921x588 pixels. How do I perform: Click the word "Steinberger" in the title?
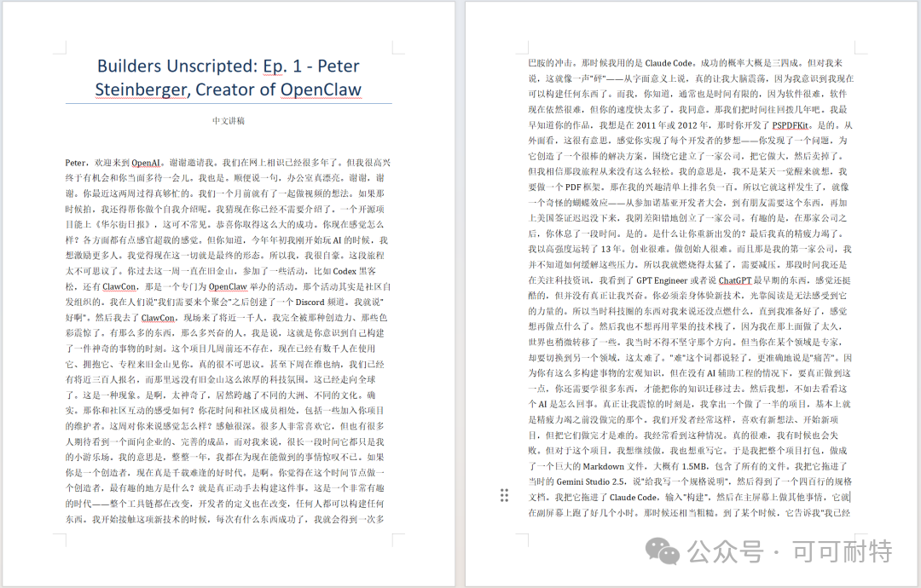[x=142, y=89]
